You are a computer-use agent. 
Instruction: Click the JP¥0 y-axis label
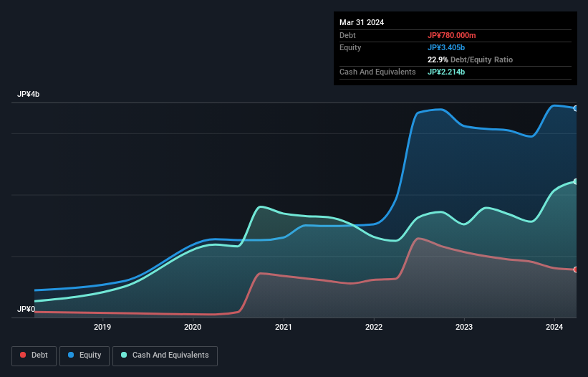(26, 309)
